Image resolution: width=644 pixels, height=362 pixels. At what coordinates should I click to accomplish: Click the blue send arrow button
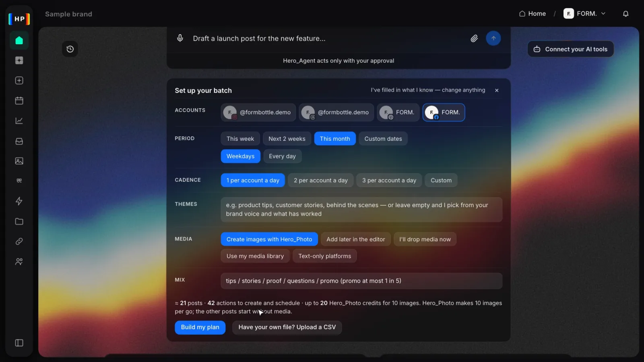pos(493,38)
